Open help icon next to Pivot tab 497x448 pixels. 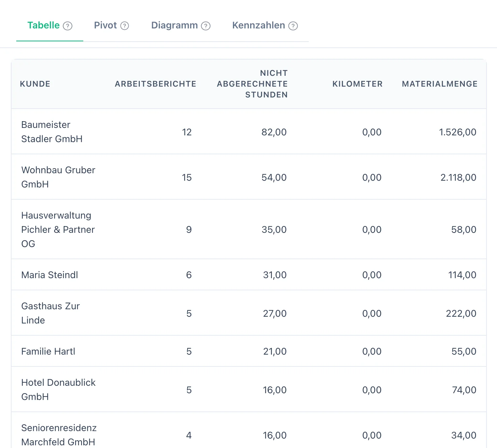[x=125, y=26]
